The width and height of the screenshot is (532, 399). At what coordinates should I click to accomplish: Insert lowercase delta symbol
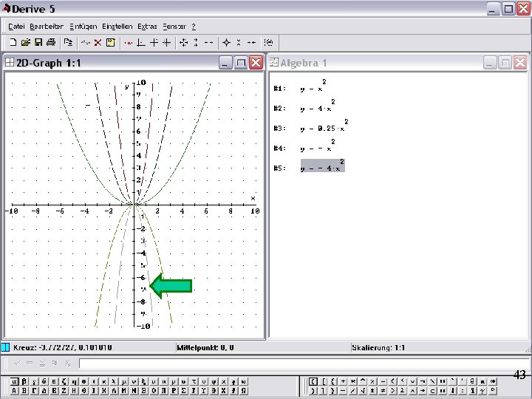pos(44,381)
